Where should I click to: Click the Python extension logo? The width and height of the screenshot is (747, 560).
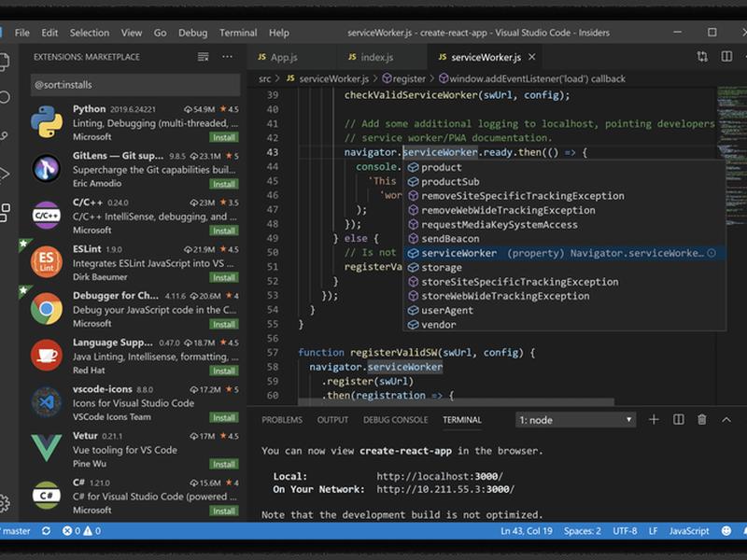pos(46,122)
